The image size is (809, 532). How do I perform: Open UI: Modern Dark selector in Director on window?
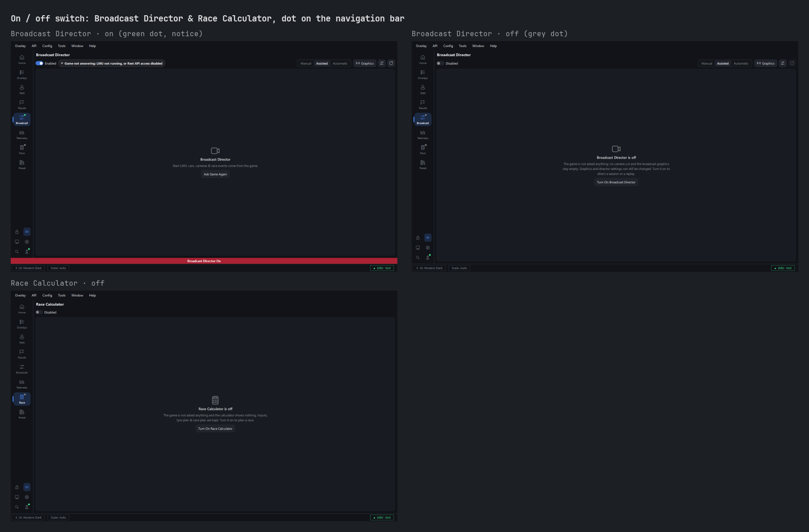(x=29, y=268)
